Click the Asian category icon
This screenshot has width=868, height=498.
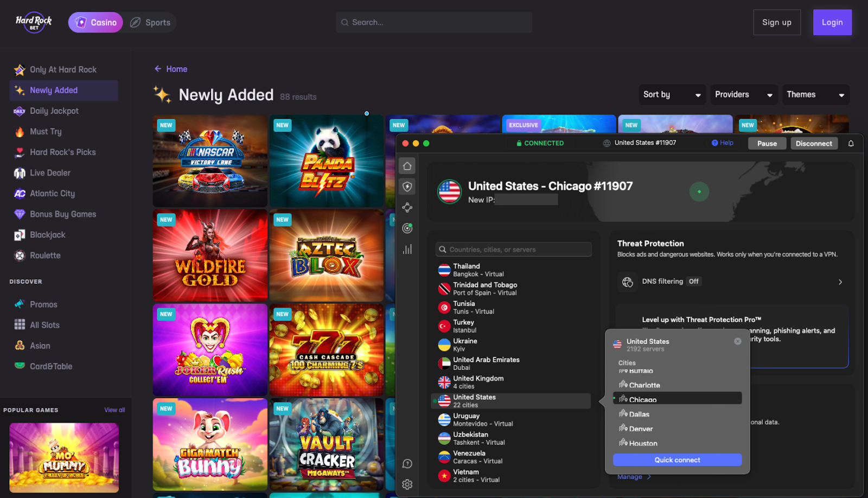(20, 345)
